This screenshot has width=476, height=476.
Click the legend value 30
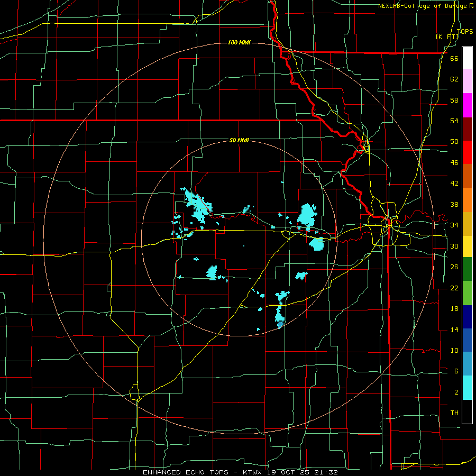coord(454,246)
